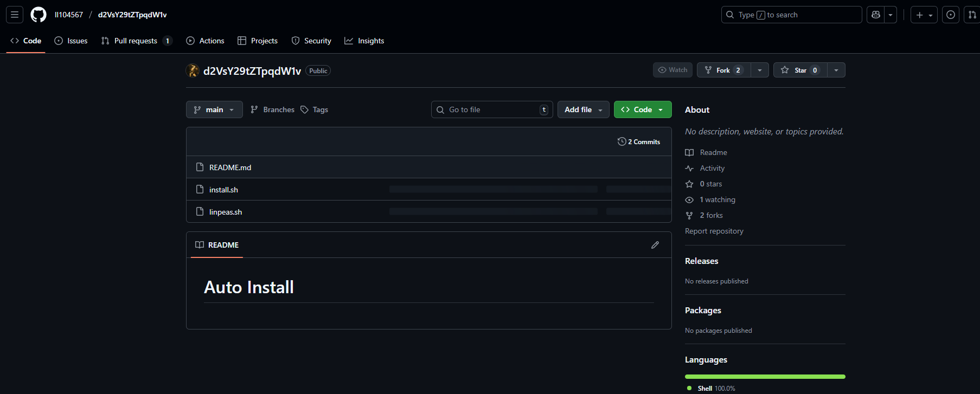Viewport: 980px width, 394px height.
Task: Toggle Watch notifications for the repository
Action: point(672,70)
